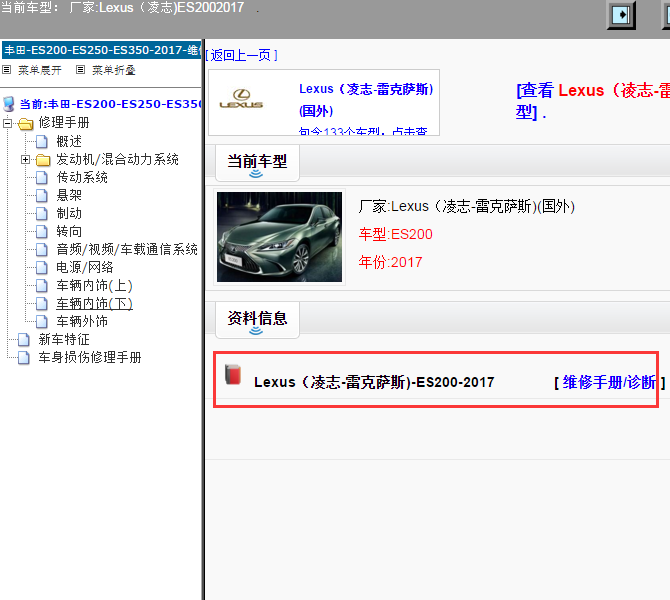The width and height of the screenshot is (670, 600).
Task: Click the computer icon beside 当前:丰田-ES200
Action: point(9,104)
